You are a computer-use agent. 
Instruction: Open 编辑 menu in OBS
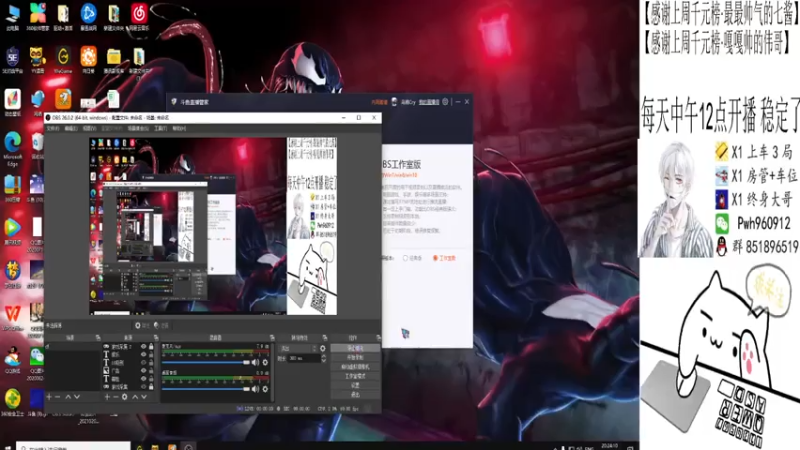click(x=71, y=129)
